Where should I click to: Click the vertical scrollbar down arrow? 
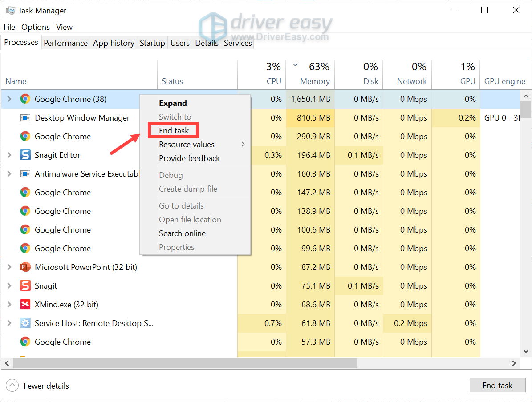(x=526, y=351)
